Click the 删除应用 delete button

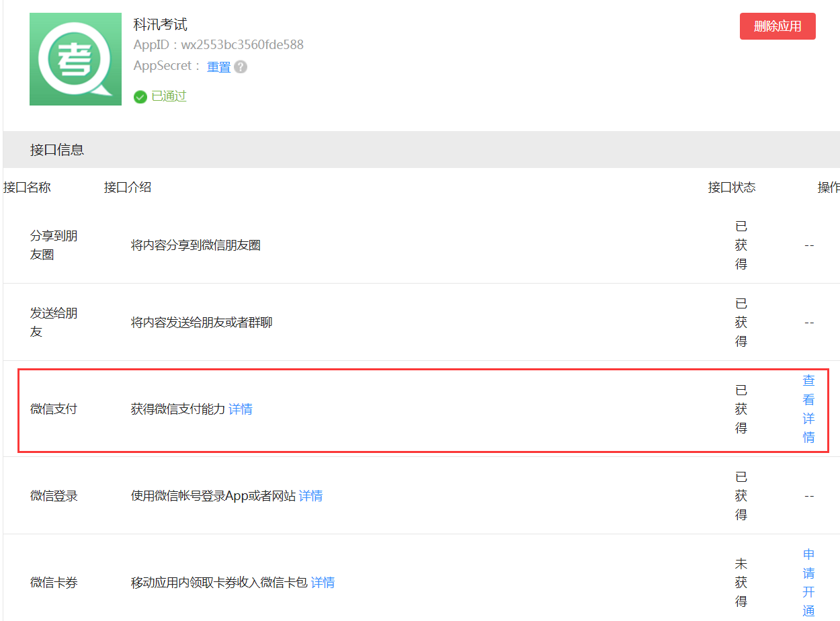[x=778, y=26]
